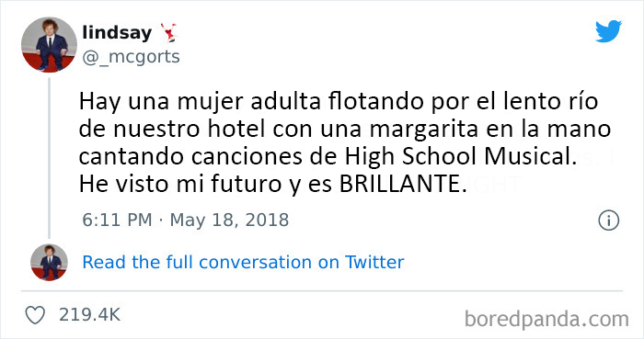The image size is (644, 339).
Task: Click the blue Twitter bird logo
Action: pos(608,31)
